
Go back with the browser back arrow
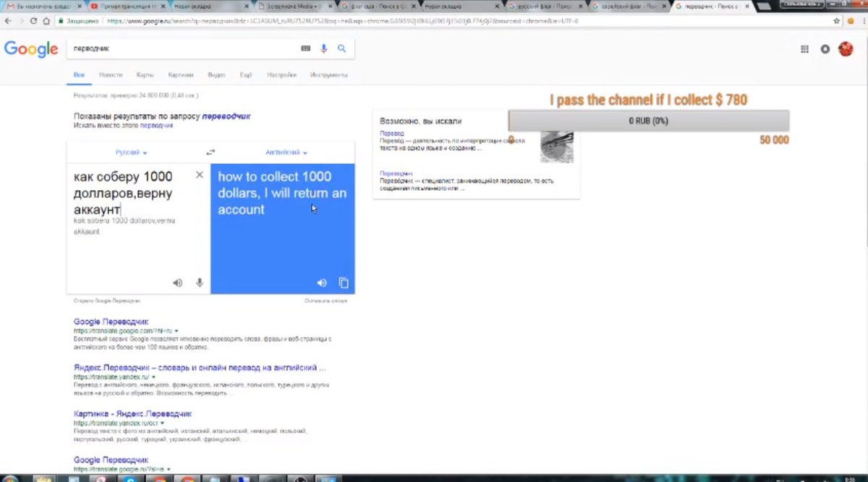tap(8, 21)
